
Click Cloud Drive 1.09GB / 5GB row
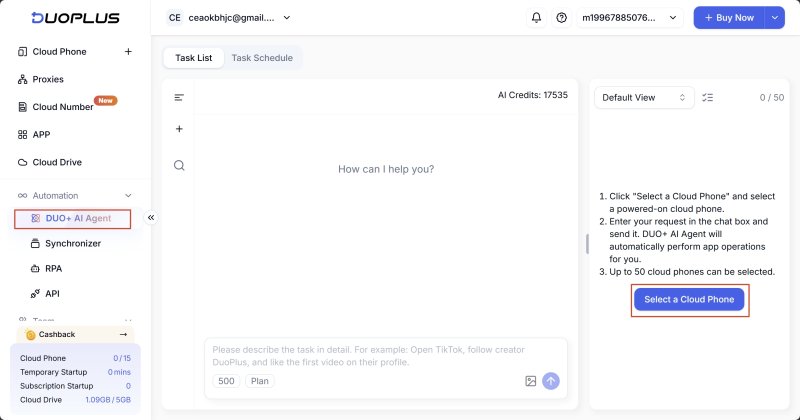75,400
